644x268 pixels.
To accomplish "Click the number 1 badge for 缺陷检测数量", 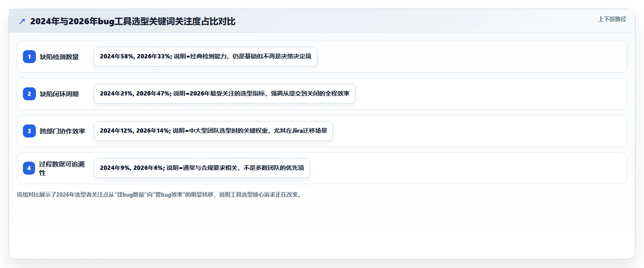I will [29, 57].
